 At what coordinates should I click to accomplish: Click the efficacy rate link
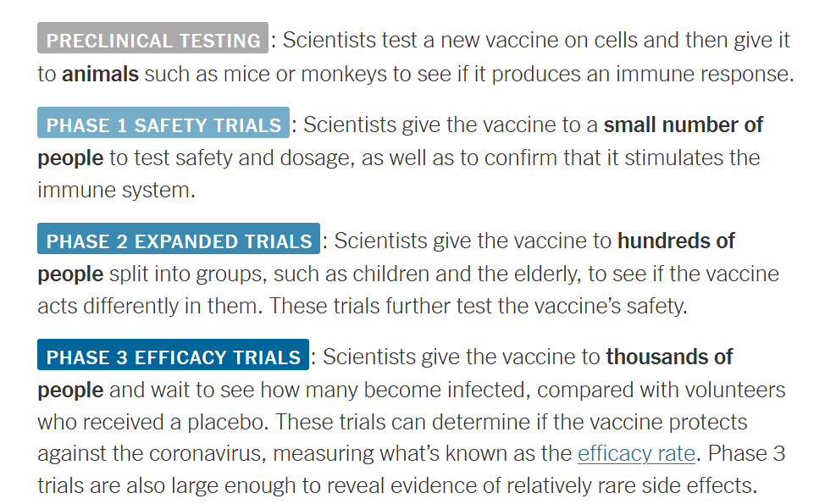coord(636,453)
